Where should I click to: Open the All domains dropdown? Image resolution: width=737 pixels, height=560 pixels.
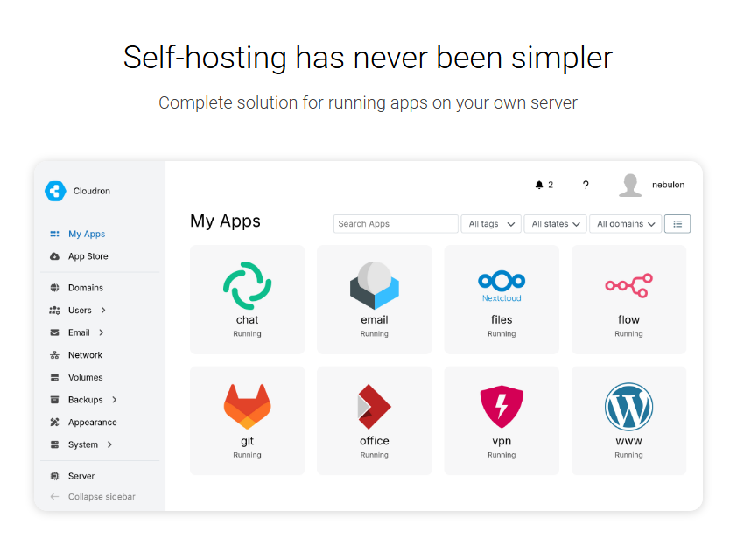point(626,224)
